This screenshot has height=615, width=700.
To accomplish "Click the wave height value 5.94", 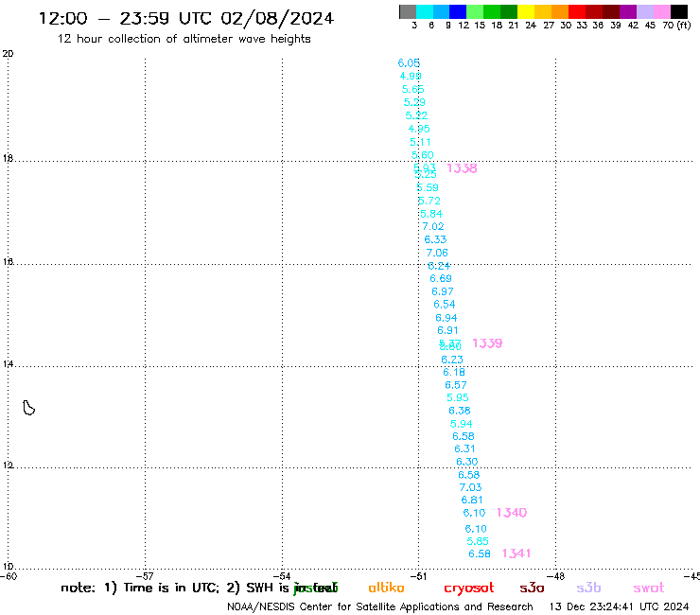I will pos(462,424).
